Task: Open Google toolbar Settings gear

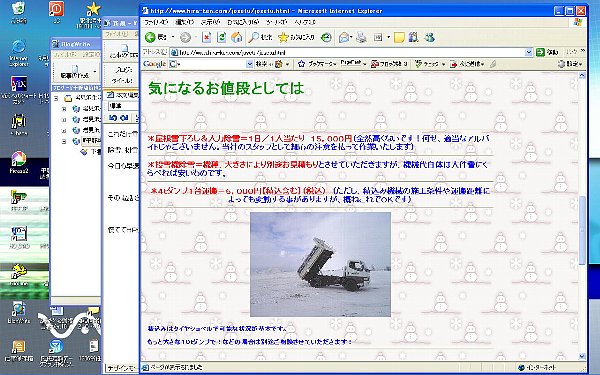Action: 570,64
